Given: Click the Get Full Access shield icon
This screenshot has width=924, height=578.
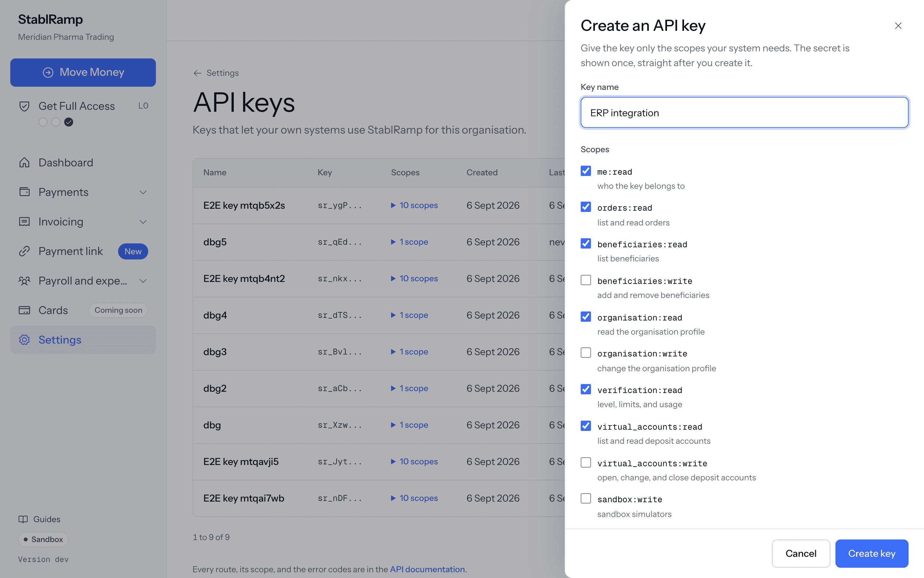Looking at the screenshot, I should [24, 106].
